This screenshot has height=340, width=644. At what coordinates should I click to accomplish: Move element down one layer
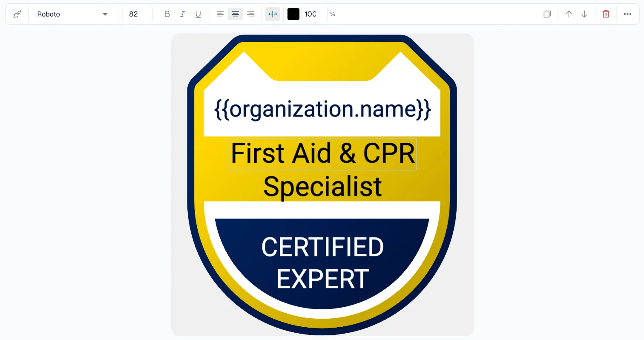click(x=584, y=14)
